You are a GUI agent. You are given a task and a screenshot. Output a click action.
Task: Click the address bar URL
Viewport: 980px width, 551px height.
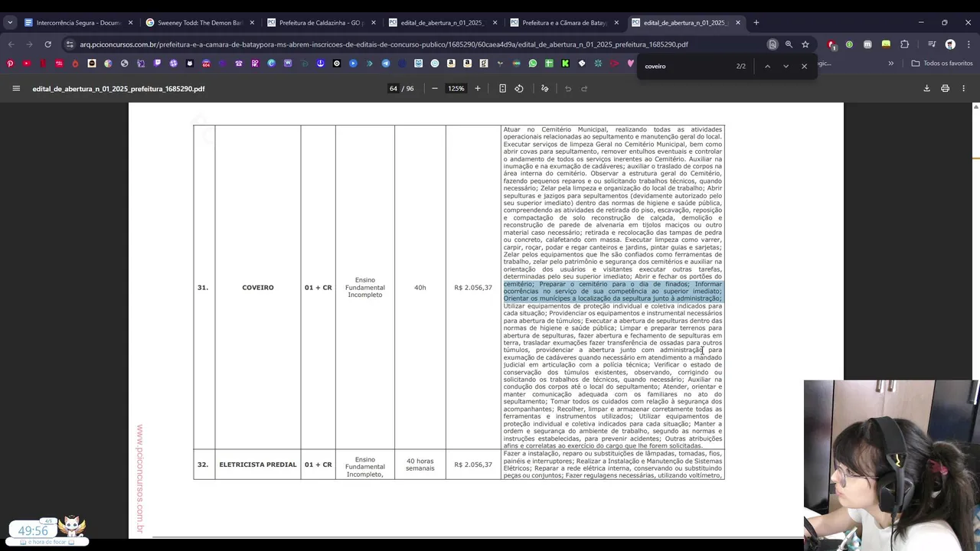[x=384, y=44]
